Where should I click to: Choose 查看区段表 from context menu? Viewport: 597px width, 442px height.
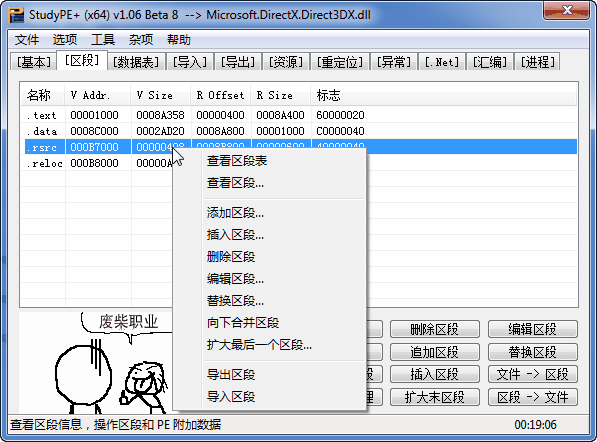click(270, 161)
